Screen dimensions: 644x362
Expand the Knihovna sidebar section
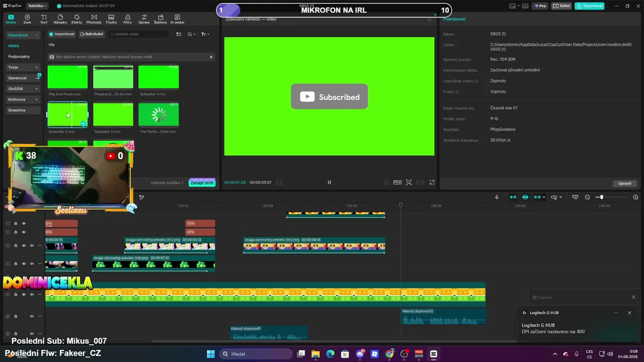(23, 100)
